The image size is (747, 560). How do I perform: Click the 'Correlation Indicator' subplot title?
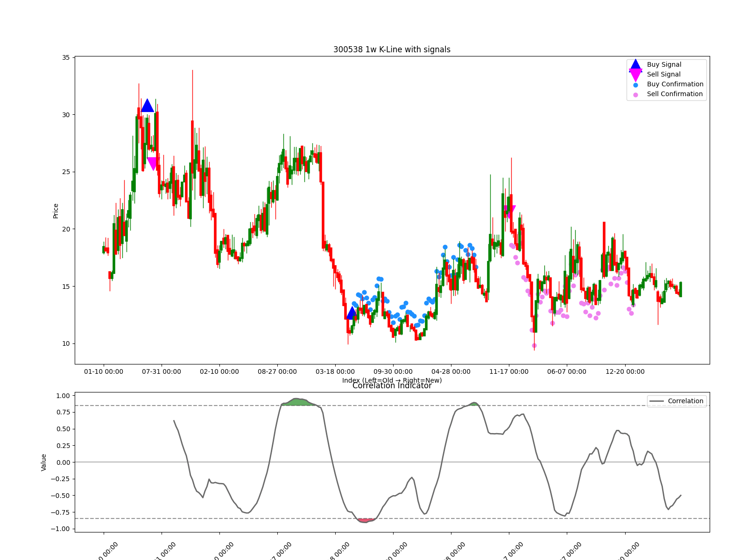(x=392, y=386)
